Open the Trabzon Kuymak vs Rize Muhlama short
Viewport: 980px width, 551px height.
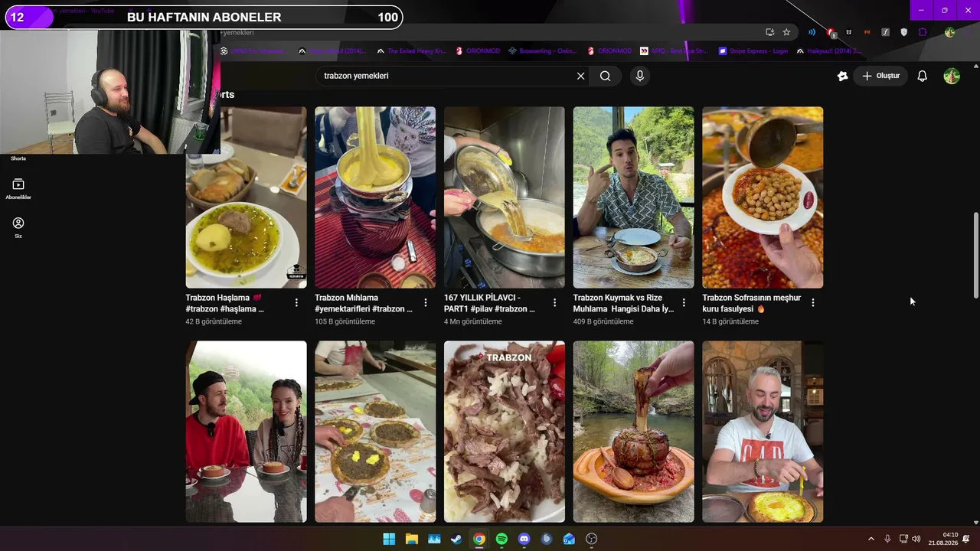(x=634, y=197)
